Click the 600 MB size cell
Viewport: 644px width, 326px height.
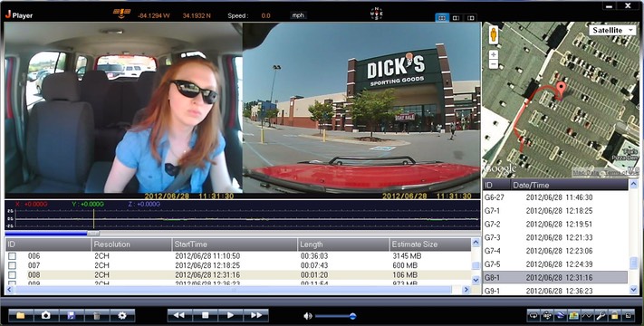(405, 265)
